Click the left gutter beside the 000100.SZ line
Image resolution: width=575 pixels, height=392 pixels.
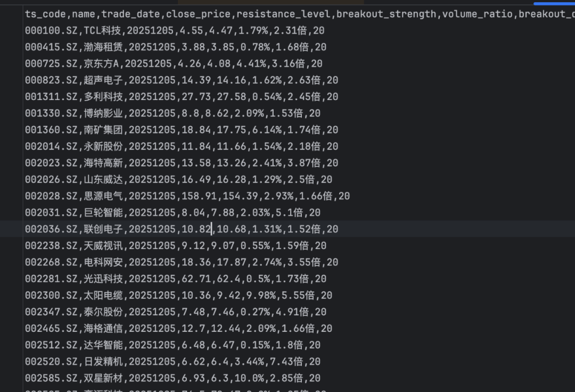(x=11, y=30)
